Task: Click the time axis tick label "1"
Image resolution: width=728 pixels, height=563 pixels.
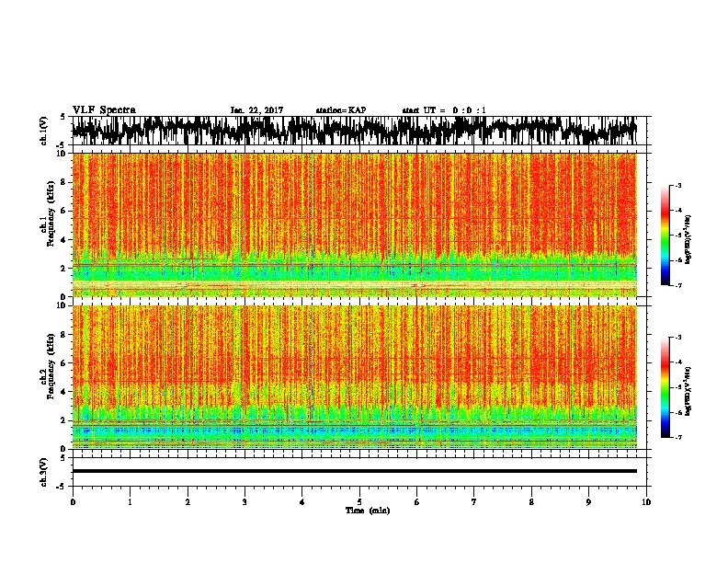Action: [x=130, y=501]
